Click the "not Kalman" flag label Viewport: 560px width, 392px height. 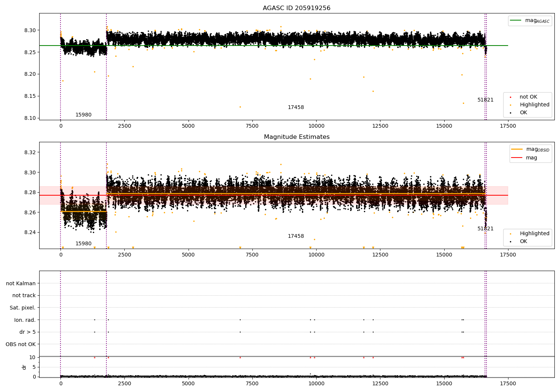(21, 283)
